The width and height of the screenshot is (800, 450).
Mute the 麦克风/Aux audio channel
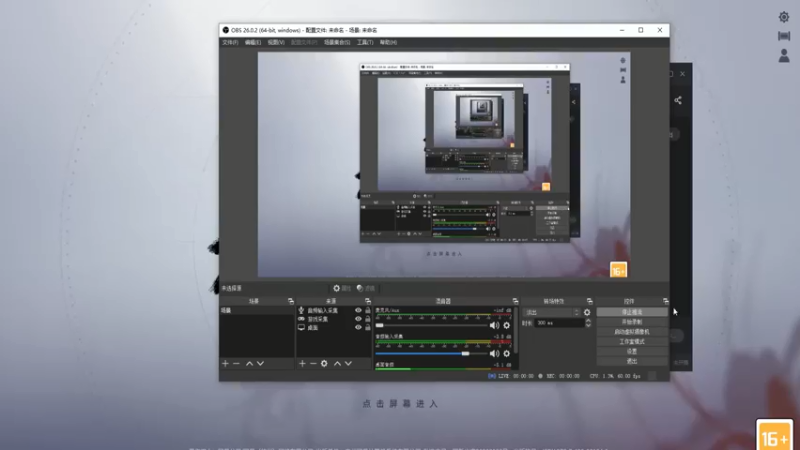(494, 325)
